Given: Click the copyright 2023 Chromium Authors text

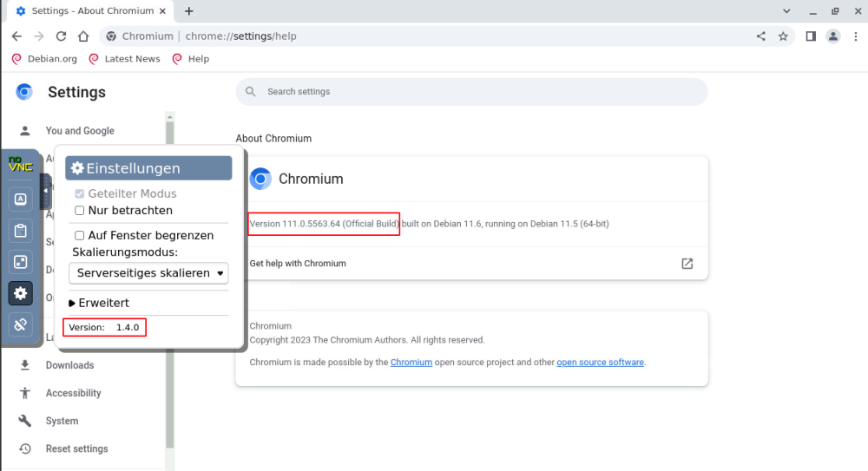Looking at the screenshot, I should (367, 340).
